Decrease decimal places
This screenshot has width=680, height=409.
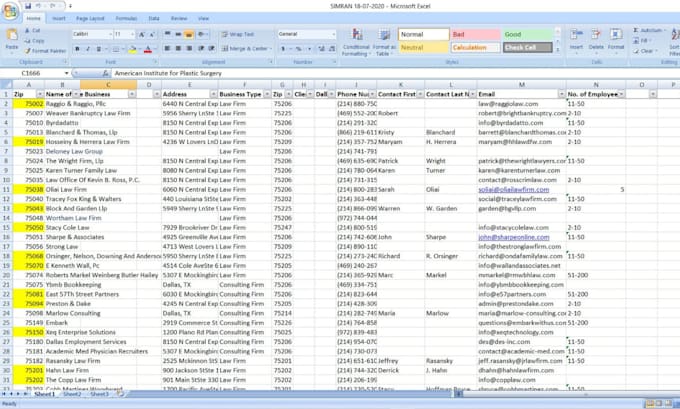pos(332,49)
